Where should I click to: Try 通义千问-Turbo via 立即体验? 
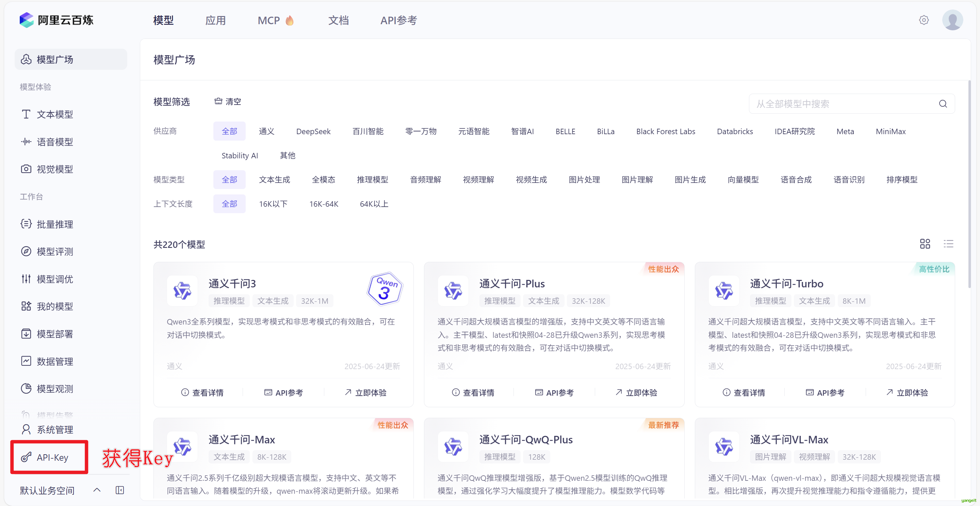coord(907,392)
